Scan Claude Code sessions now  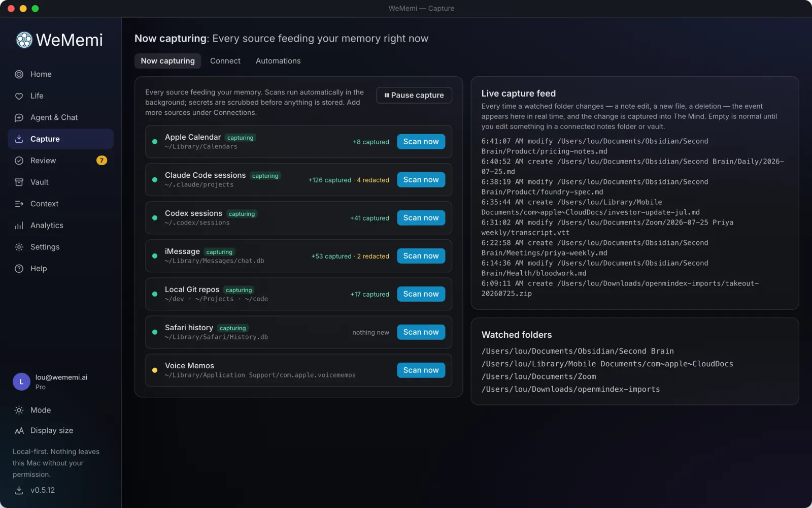(x=421, y=180)
